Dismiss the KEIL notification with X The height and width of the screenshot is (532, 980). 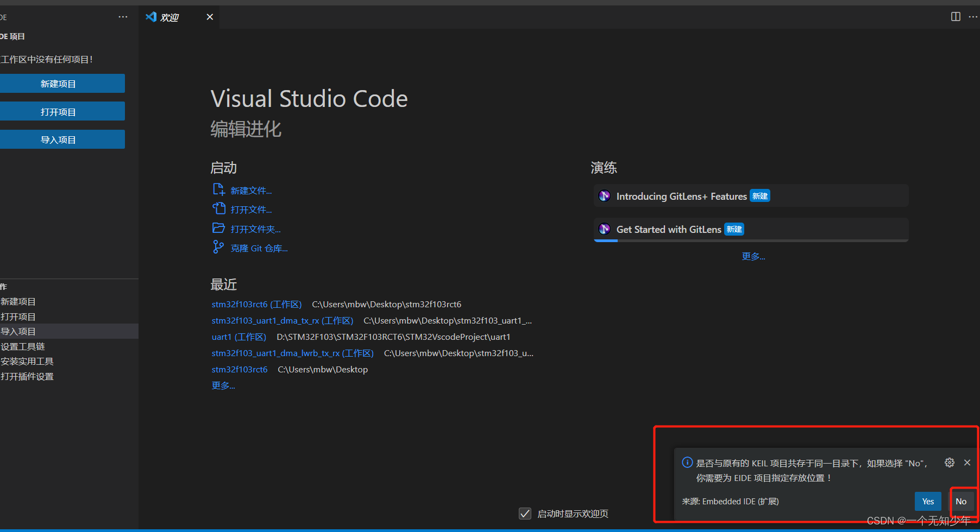(x=967, y=463)
